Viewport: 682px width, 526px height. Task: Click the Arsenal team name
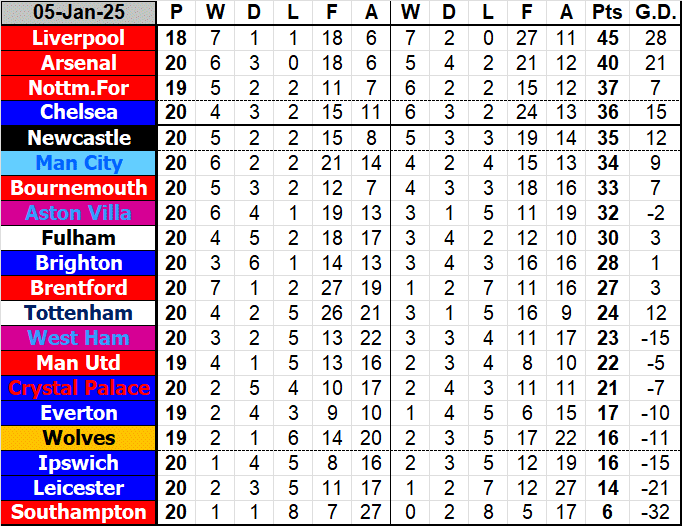click(x=79, y=63)
